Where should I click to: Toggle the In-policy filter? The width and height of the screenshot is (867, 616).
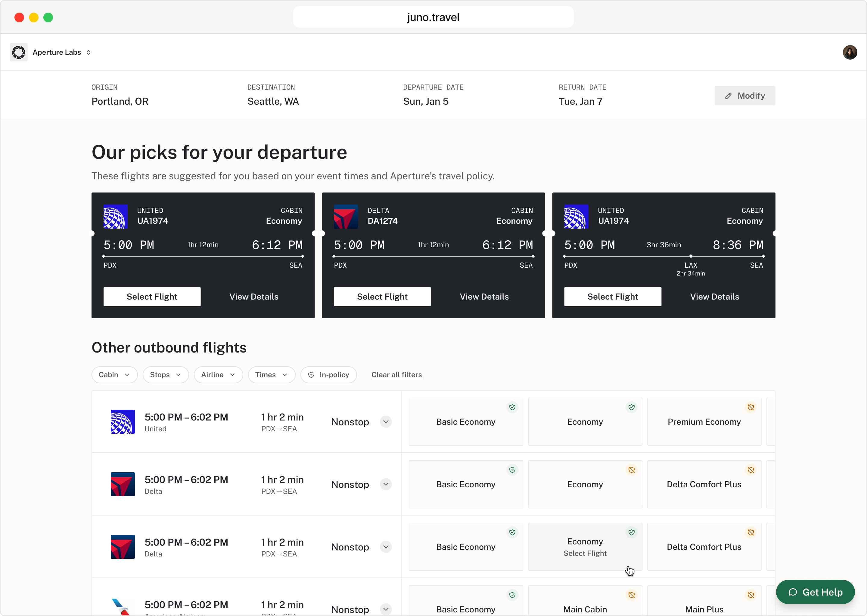(328, 375)
